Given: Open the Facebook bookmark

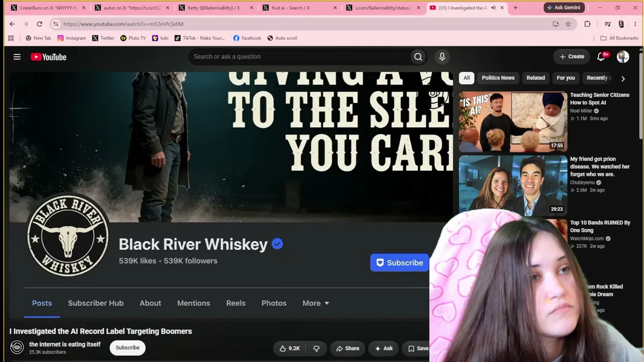Looking at the screenshot, I should pyautogui.click(x=247, y=38).
